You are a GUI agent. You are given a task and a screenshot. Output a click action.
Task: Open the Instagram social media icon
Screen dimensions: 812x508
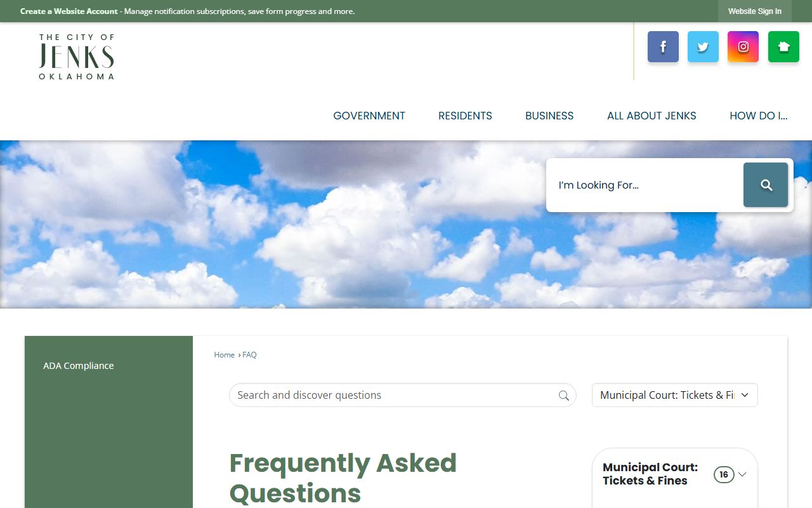coord(743,47)
